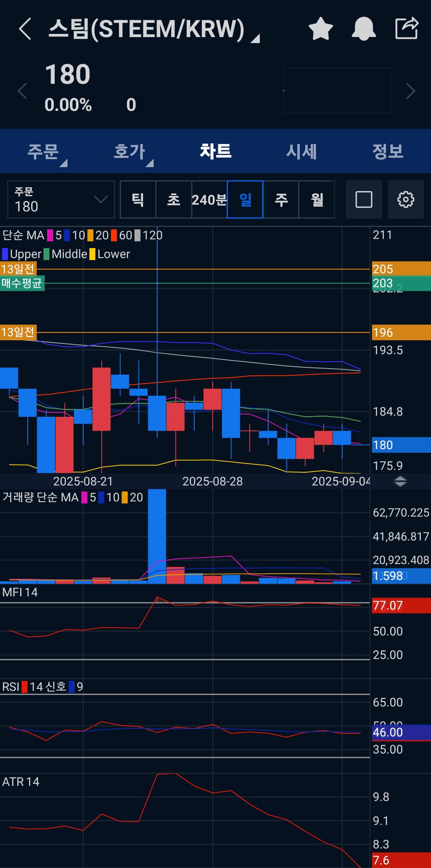Show previous coin with left chevron
This screenshot has height=868, width=431.
coord(22,91)
